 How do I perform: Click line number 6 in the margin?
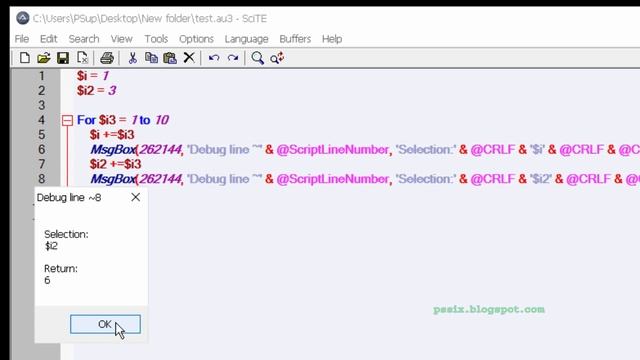[x=42, y=149]
